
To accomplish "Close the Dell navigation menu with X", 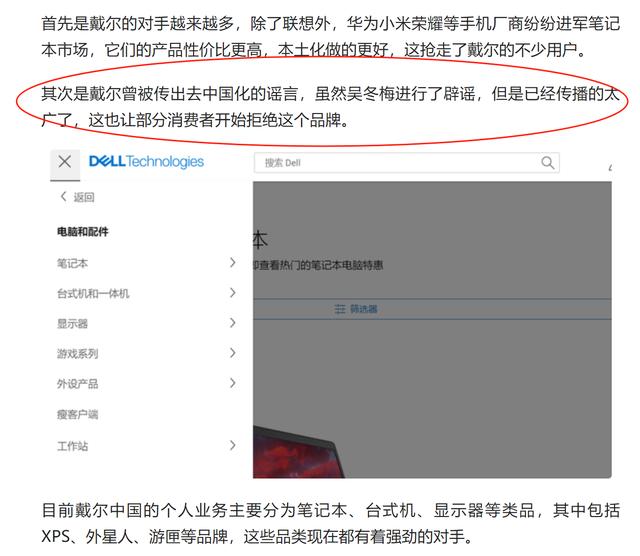I will click(x=65, y=162).
